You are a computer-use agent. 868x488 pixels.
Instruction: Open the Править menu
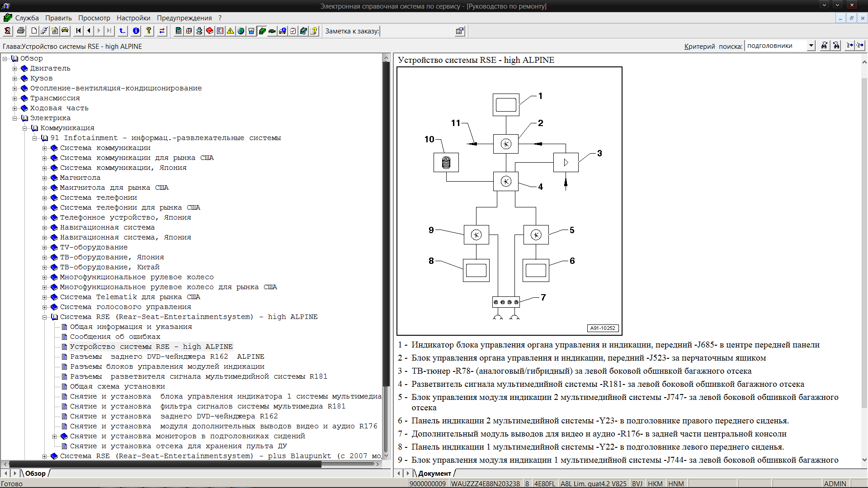click(x=58, y=18)
